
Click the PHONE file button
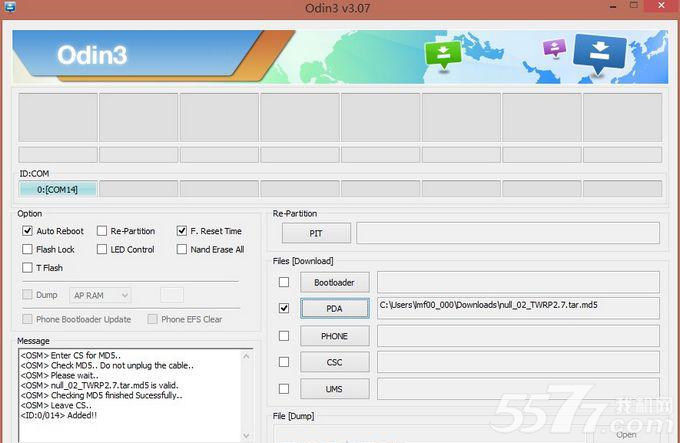[334, 336]
